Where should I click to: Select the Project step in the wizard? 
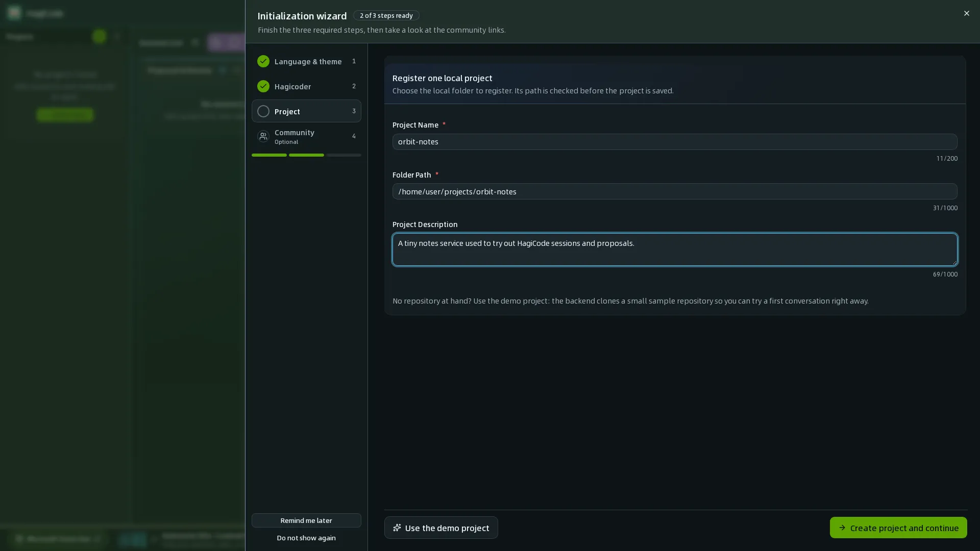pyautogui.click(x=306, y=111)
